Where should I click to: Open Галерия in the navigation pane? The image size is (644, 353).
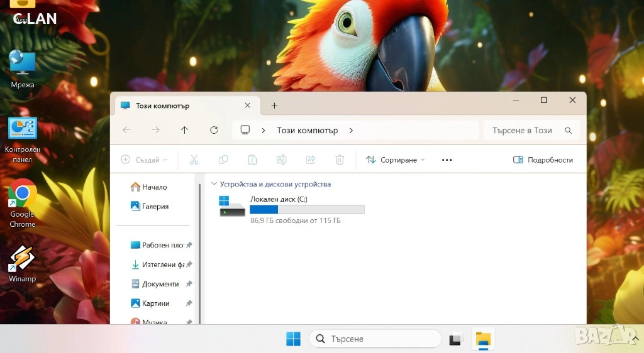coord(155,206)
